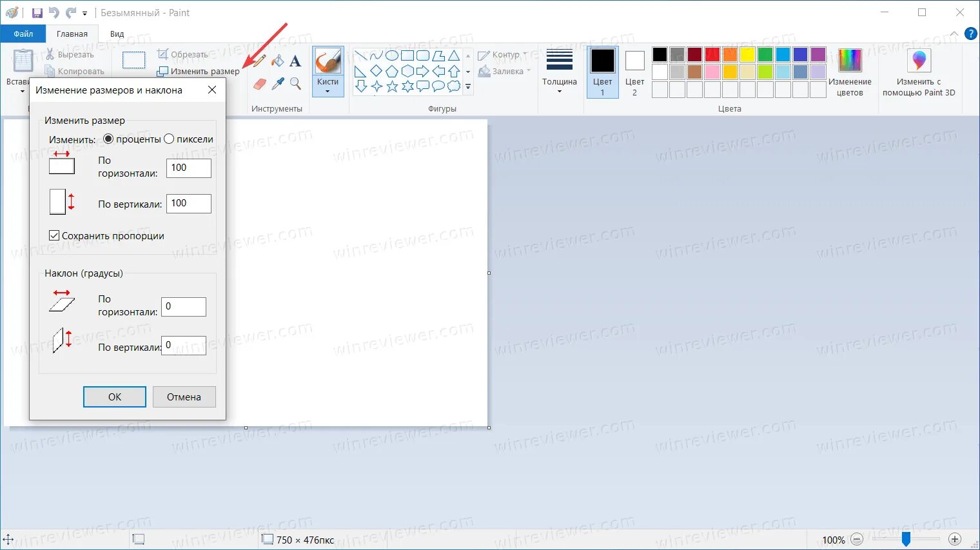Pick the yellow color swatch

(747, 54)
